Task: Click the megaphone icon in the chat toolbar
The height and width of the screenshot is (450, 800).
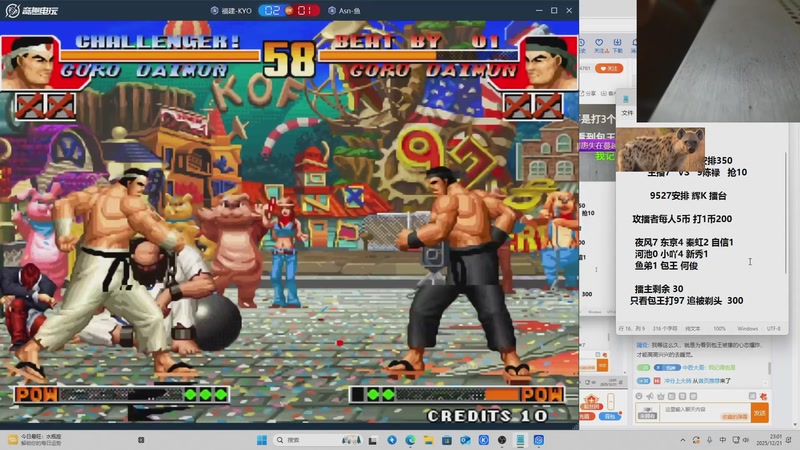Action: [x=650, y=396]
